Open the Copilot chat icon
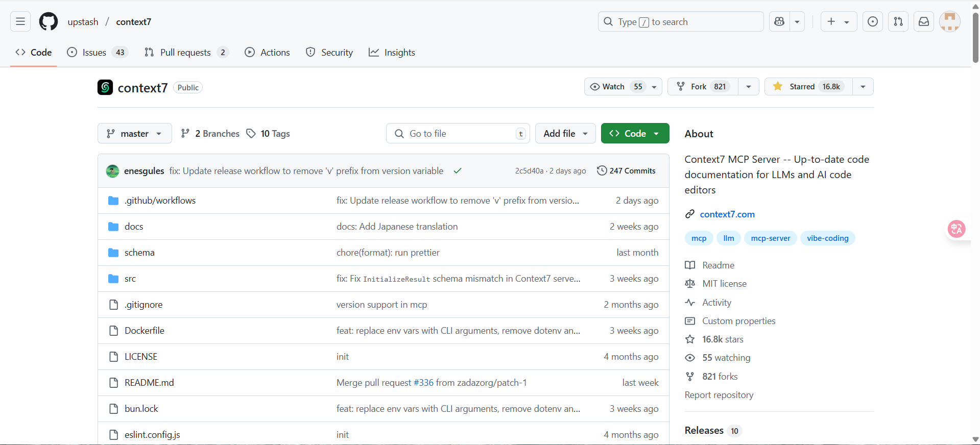The width and height of the screenshot is (980, 445). click(x=779, y=21)
